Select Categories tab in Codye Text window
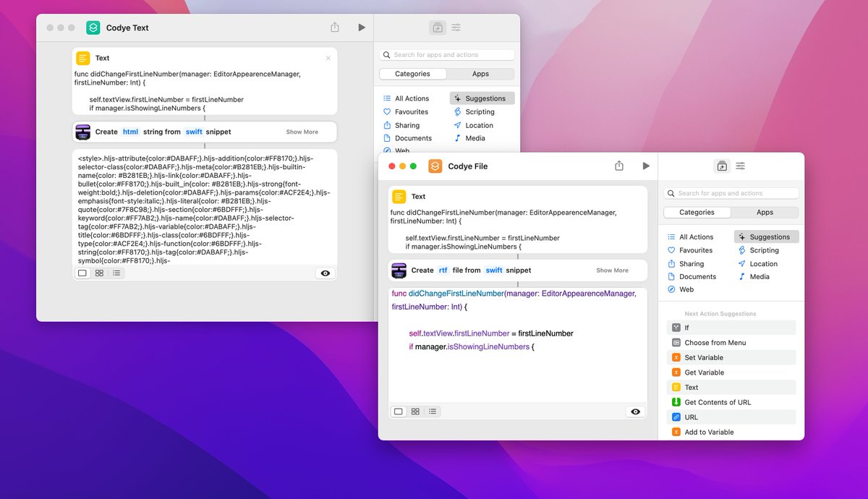Screen dimensions: 868x499 413,74
